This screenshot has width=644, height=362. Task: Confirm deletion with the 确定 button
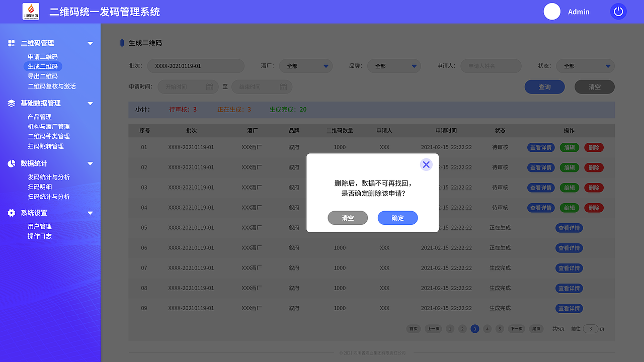(397, 218)
